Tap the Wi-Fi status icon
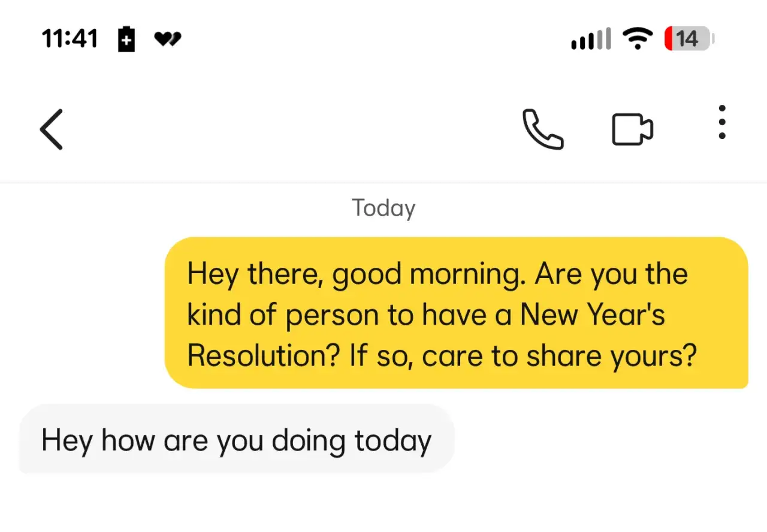This screenshot has height=532, width=767. pos(638,40)
